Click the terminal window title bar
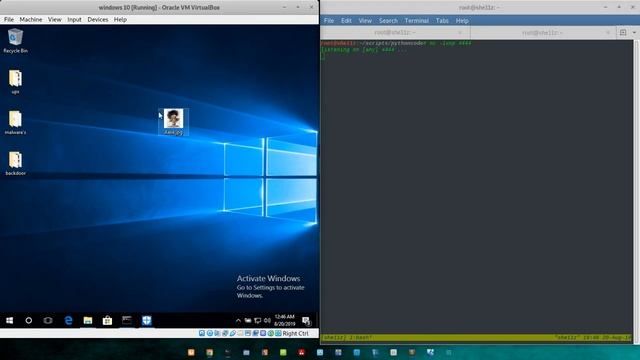The image size is (640, 360). point(480,7)
